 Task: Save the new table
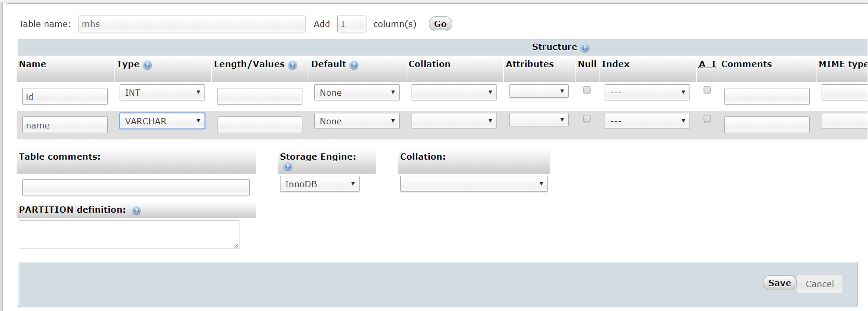click(780, 283)
